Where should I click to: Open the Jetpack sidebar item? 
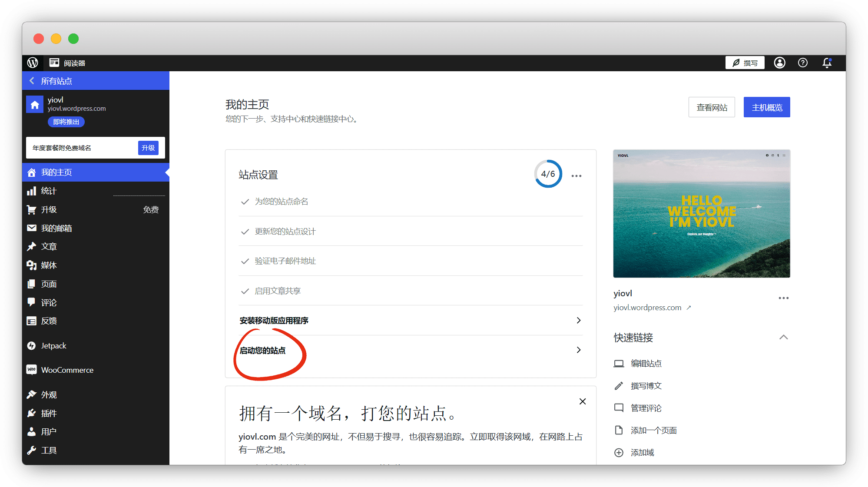tap(53, 346)
